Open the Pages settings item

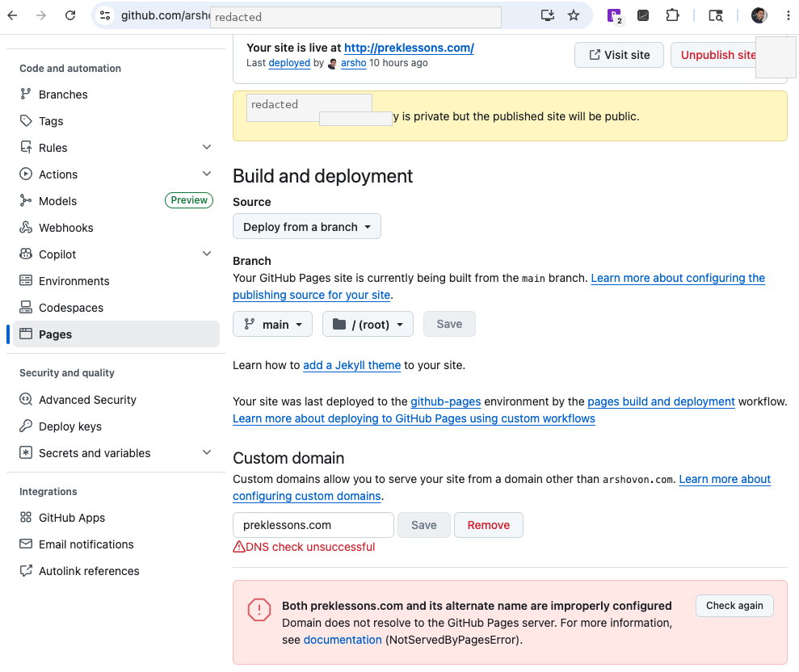(116, 334)
